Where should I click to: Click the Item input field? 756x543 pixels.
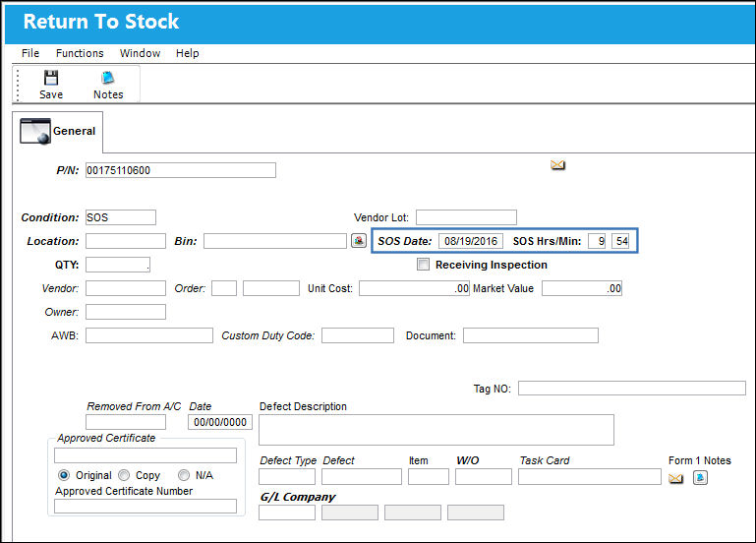(x=429, y=477)
